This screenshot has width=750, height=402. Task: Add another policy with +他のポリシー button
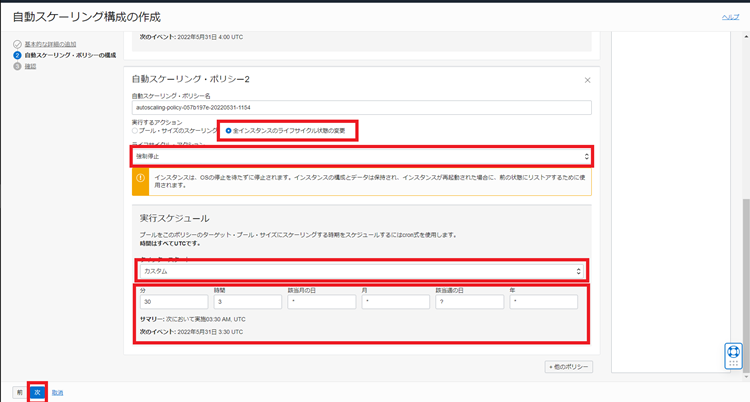coord(569,366)
